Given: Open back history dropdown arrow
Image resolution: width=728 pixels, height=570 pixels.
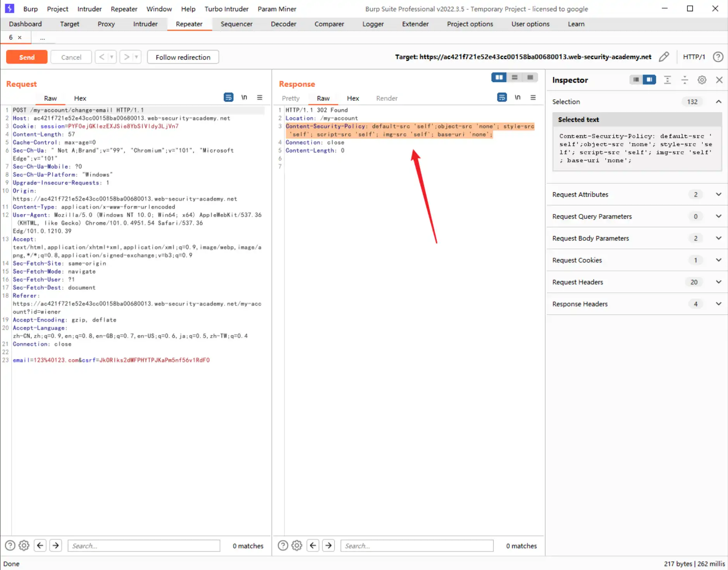Looking at the screenshot, I should pos(112,57).
